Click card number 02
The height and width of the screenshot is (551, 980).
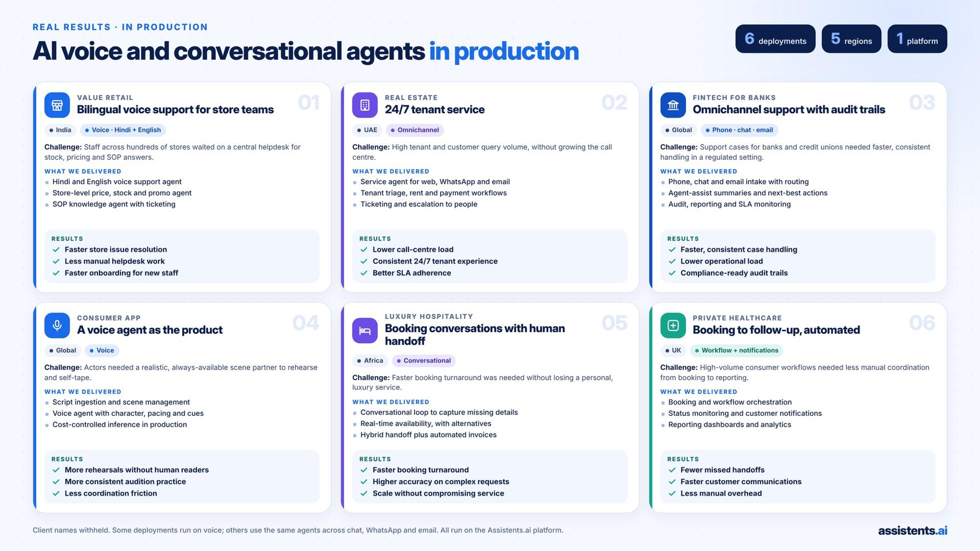615,103
